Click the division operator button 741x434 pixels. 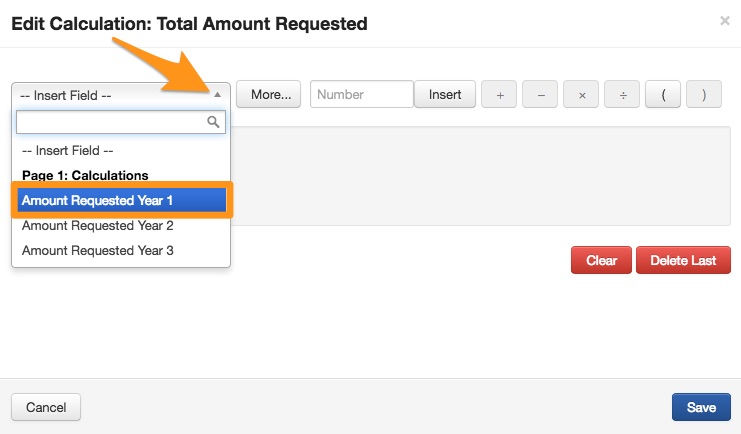(x=623, y=95)
